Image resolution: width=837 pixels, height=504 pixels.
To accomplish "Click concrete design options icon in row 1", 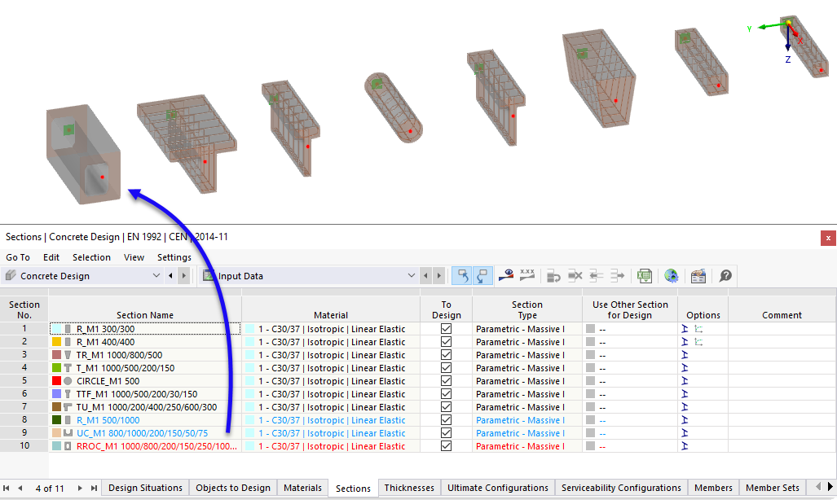I will 685,328.
